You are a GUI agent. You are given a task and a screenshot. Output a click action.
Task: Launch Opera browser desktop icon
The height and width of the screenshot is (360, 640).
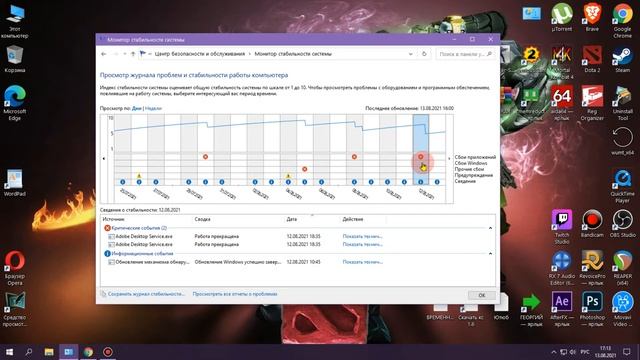[15, 268]
